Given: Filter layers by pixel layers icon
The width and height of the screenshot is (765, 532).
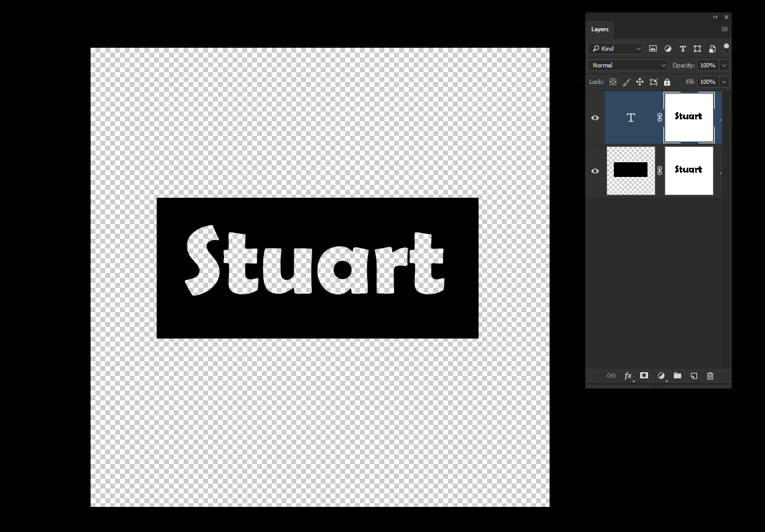Looking at the screenshot, I should coord(653,49).
